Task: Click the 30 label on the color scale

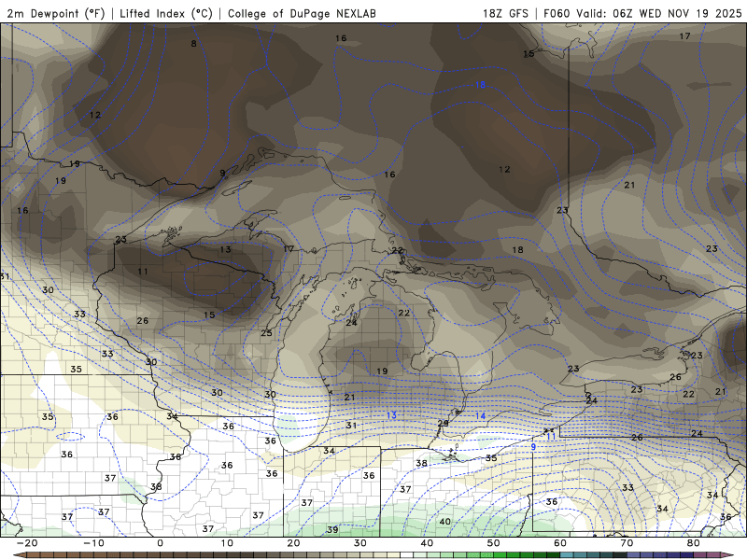Action: [x=360, y=543]
